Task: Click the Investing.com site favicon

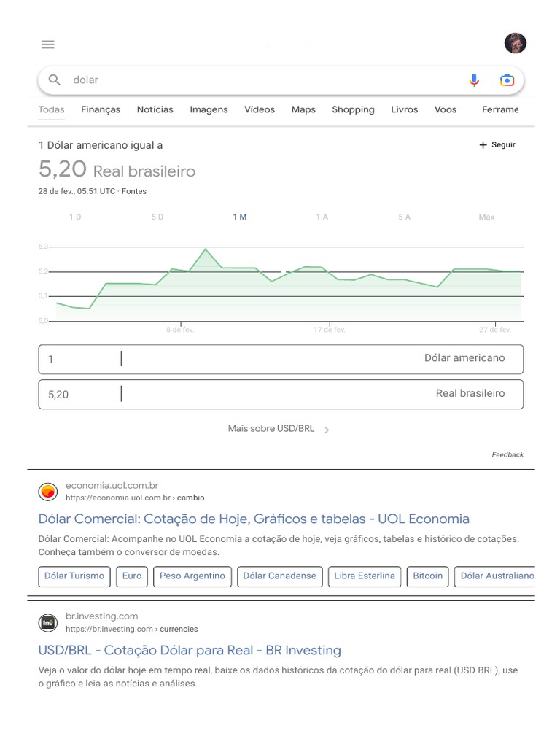Action: [x=48, y=623]
